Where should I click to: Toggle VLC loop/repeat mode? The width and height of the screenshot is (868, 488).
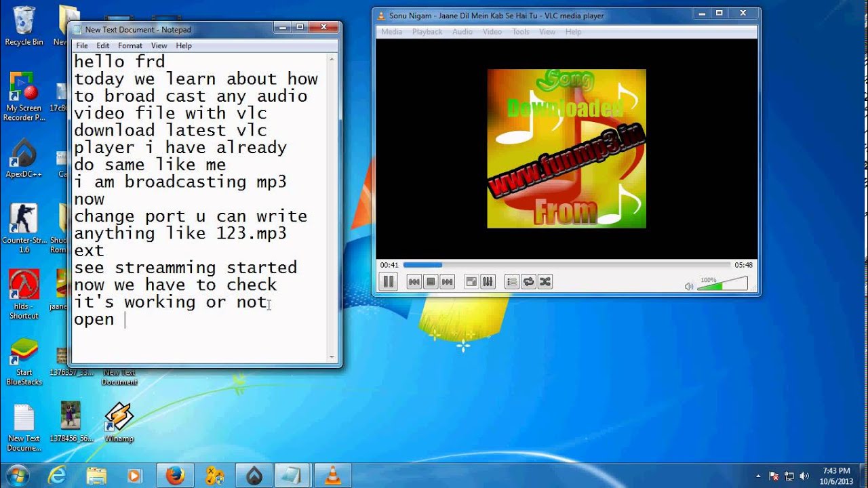(x=528, y=282)
